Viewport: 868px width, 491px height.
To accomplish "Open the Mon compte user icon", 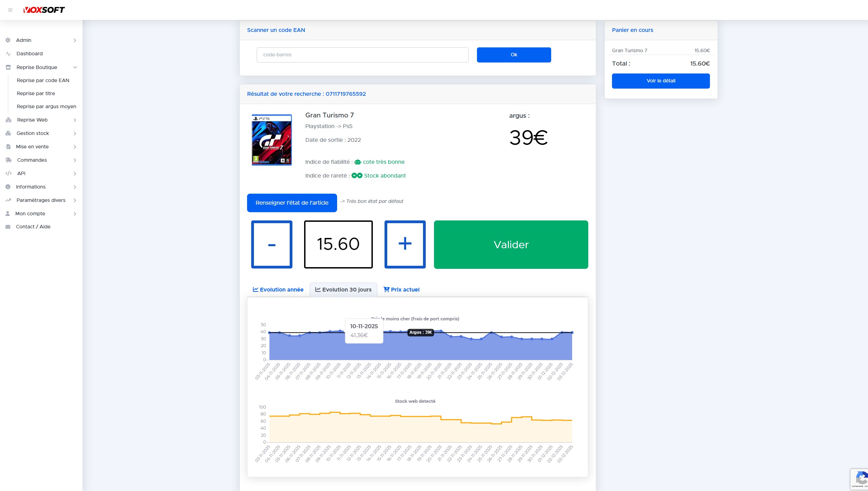I will click(8, 214).
